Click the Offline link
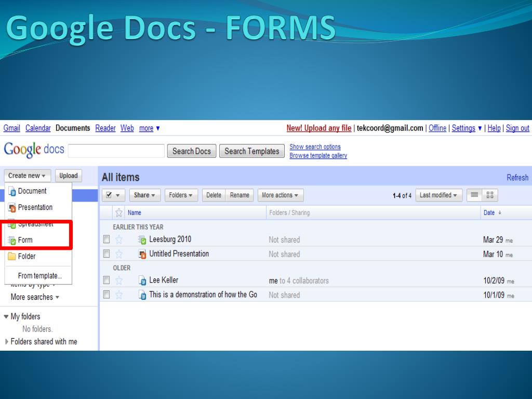This screenshot has width=532, height=399. coord(437,128)
